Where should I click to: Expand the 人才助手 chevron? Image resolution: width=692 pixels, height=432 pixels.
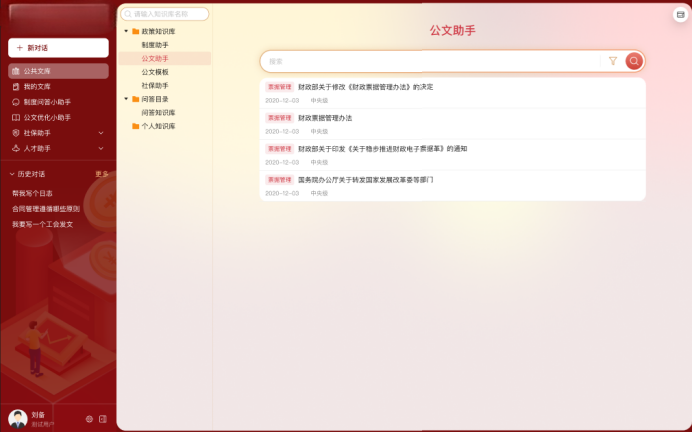[x=101, y=148]
